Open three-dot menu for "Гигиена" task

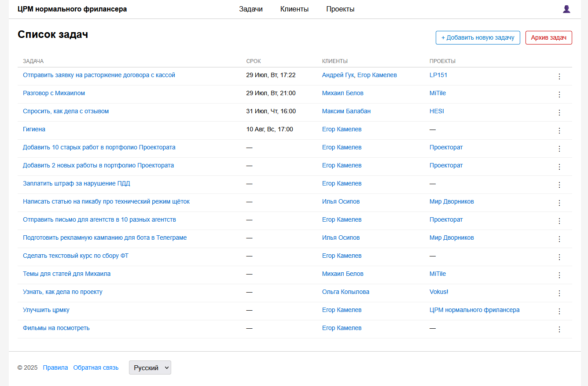pyautogui.click(x=559, y=130)
